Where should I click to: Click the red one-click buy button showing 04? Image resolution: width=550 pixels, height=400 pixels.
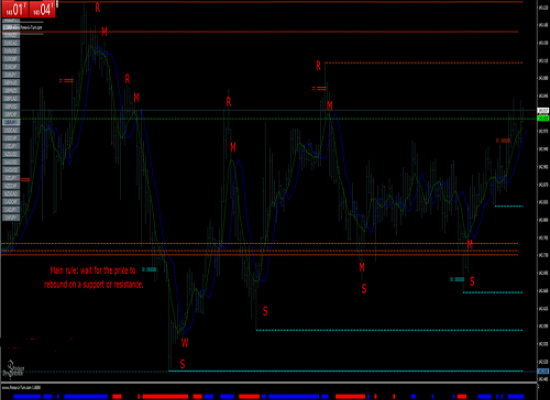42,9
